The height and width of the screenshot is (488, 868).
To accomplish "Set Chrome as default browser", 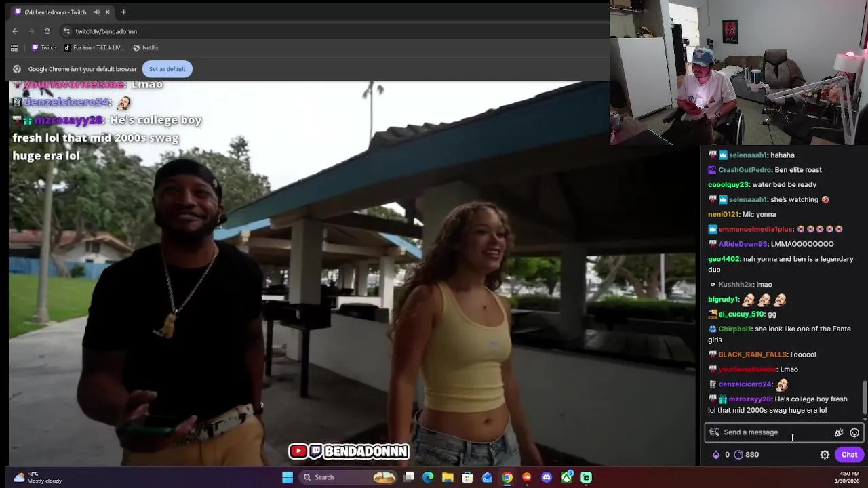I will (x=167, y=69).
